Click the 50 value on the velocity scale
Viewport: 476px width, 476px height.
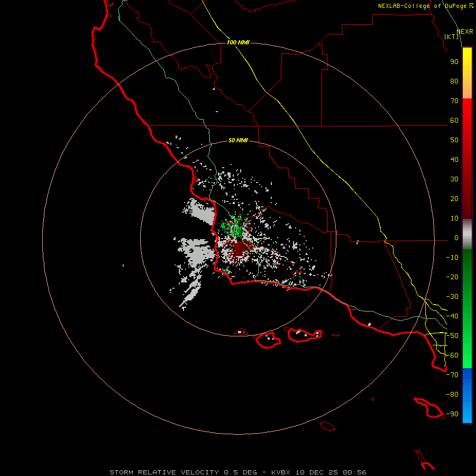pyautogui.click(x=454, y=140)
